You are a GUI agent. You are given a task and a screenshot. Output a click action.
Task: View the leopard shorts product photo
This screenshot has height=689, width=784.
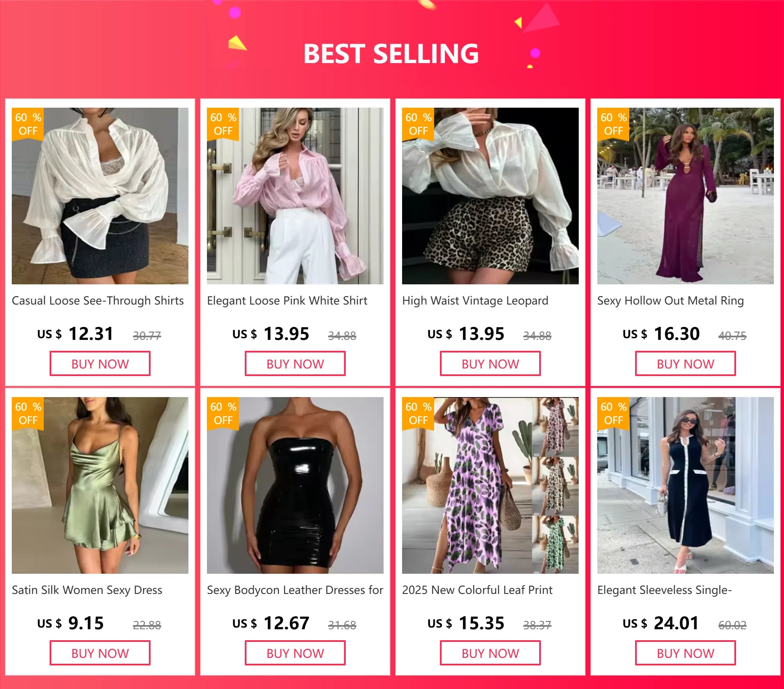tap(490, 196)
